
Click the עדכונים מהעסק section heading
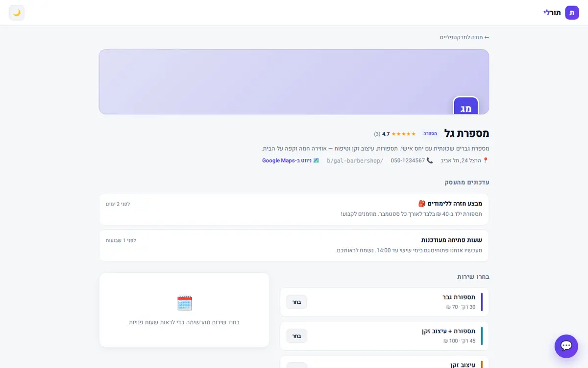(x=467, y=182)
